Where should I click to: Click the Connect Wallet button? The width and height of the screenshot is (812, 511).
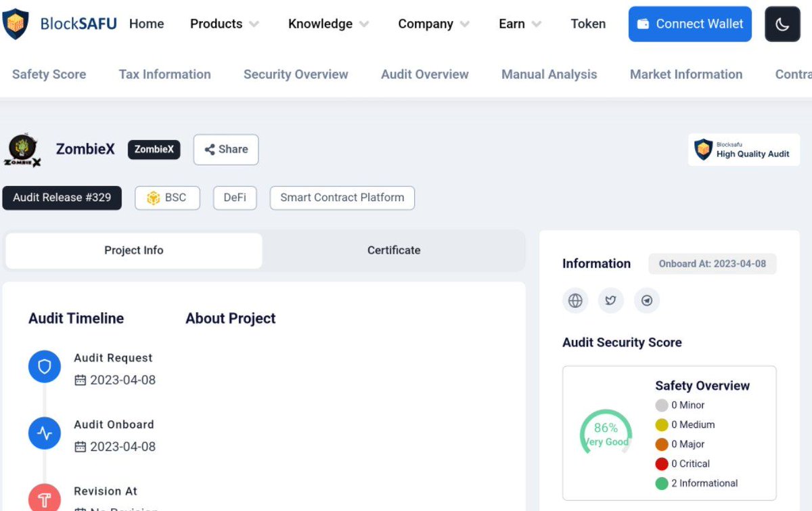(x=690, y=24)
